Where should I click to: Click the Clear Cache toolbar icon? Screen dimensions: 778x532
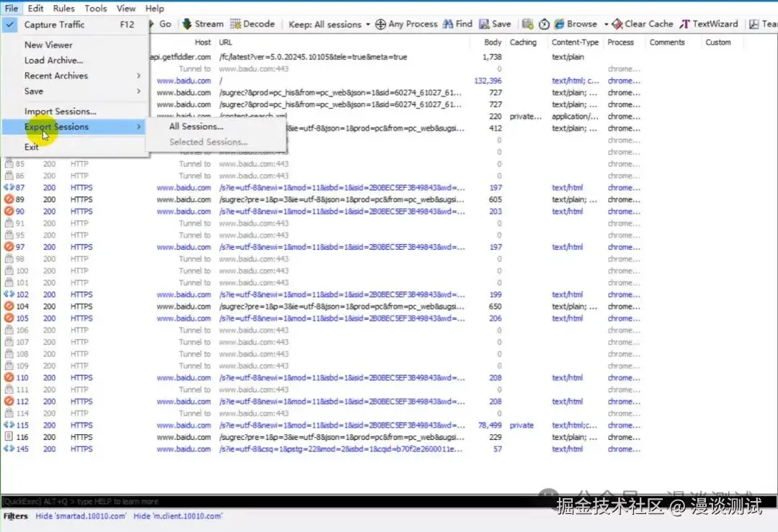coord(617,24)
